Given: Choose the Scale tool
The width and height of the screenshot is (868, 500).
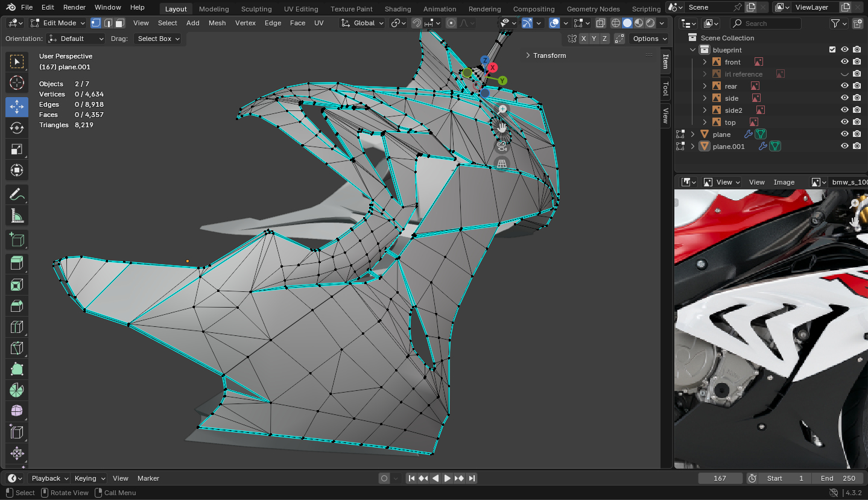Looking at the screenshot, I should click(x=17, y=149).
